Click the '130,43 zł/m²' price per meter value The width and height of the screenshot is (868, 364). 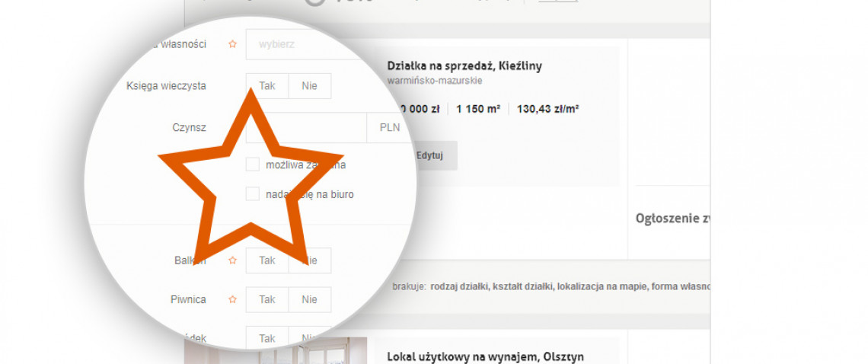[548, 109]
